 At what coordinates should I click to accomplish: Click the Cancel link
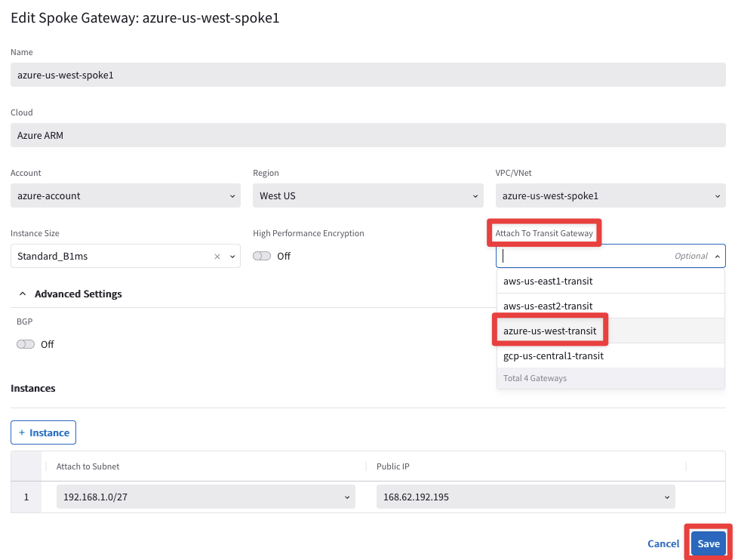(663, 543)
